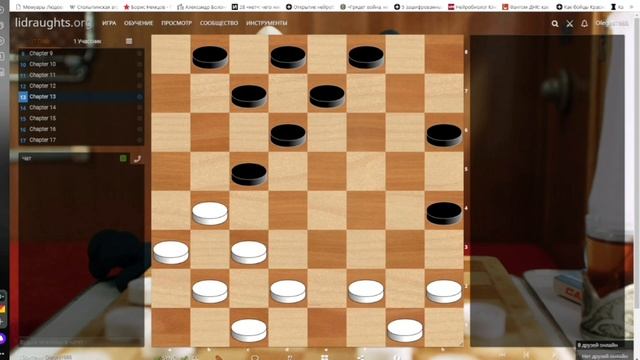Open the Александр browser tab
Image resolution: width=640 pixels, height=360 pixels.
pyautogui.click(x=201, y=7)
